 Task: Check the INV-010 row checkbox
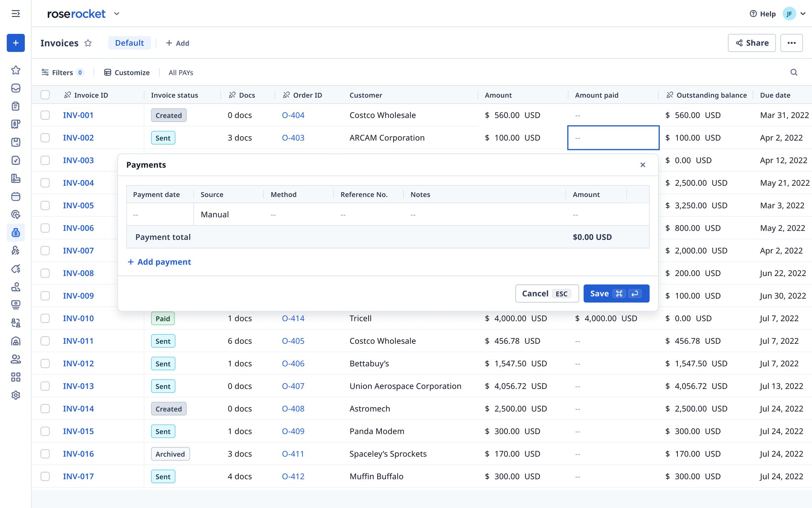(45, 318)
